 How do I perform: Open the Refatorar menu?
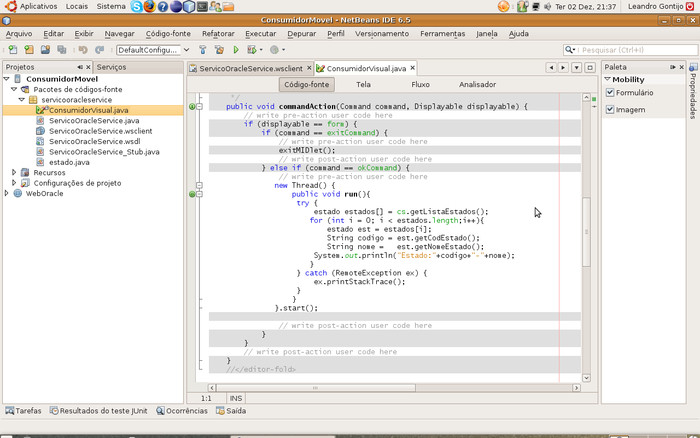218,33
